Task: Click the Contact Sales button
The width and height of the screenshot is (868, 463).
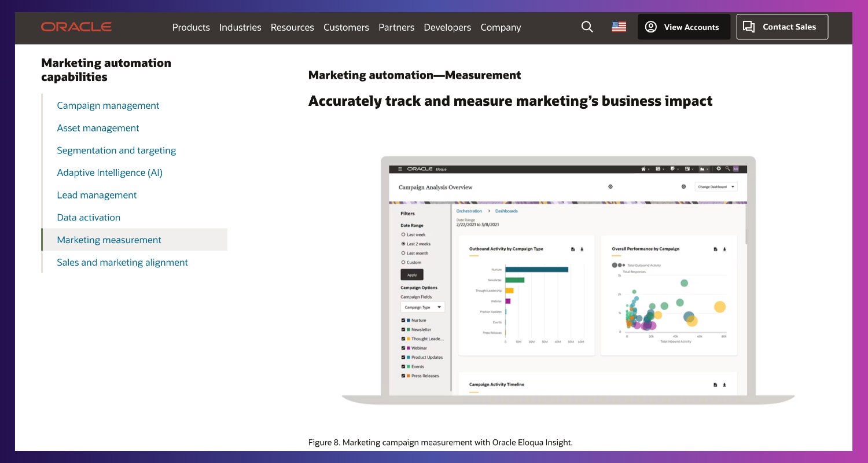Action: click(x=782, y=27)
